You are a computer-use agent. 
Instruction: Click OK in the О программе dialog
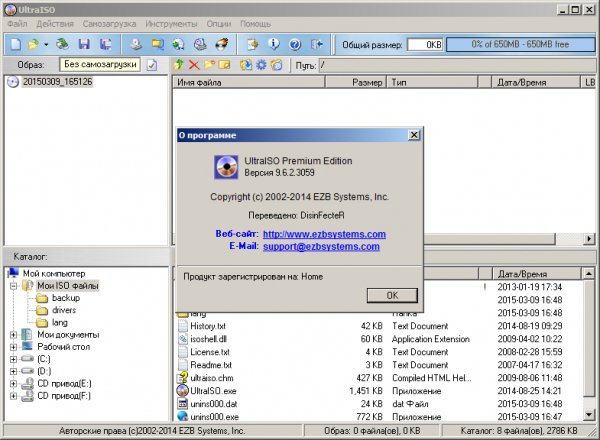(392, 295)
